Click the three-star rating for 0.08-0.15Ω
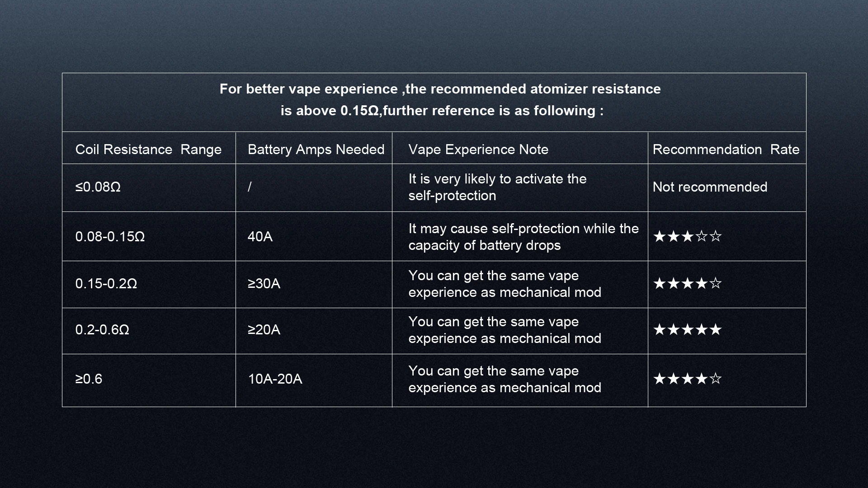Viewport: 868px width, 488px height. [x=687, y=236]
